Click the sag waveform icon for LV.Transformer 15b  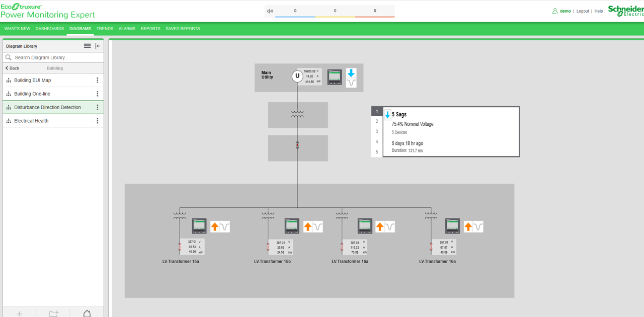(317, 227)
